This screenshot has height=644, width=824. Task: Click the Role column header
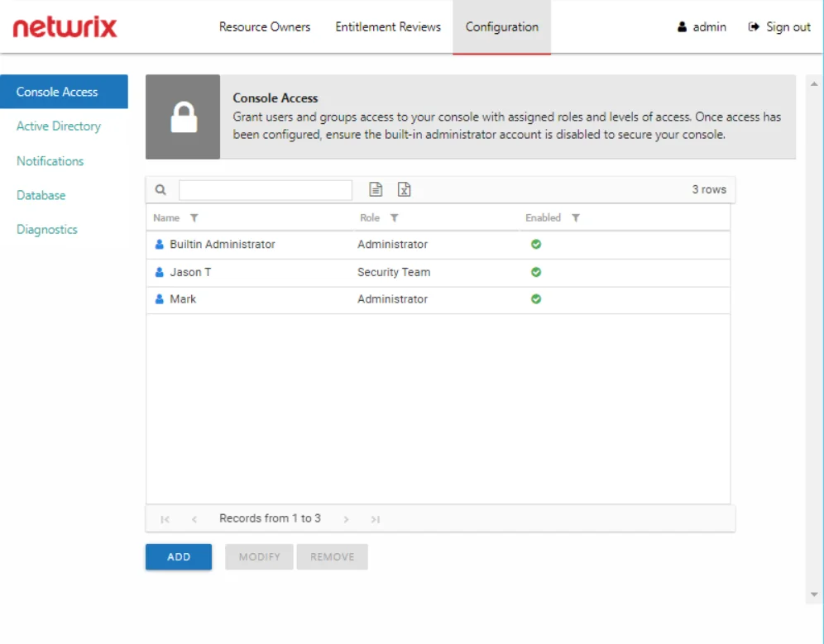[370, 218]
